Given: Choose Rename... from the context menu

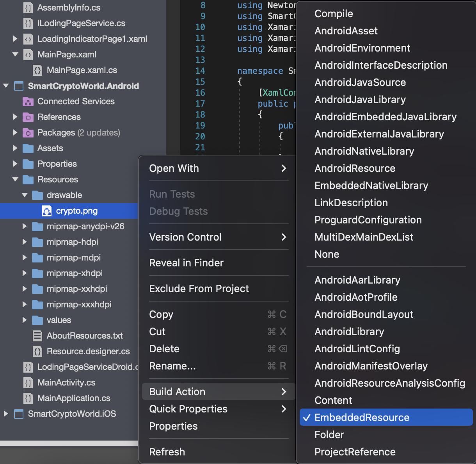Looking at the screenshot, I should (x=218, y=366).
